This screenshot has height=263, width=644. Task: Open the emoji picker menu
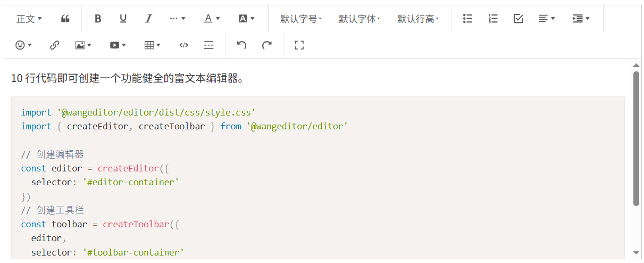pyautogui.click(x=24, y=45)
